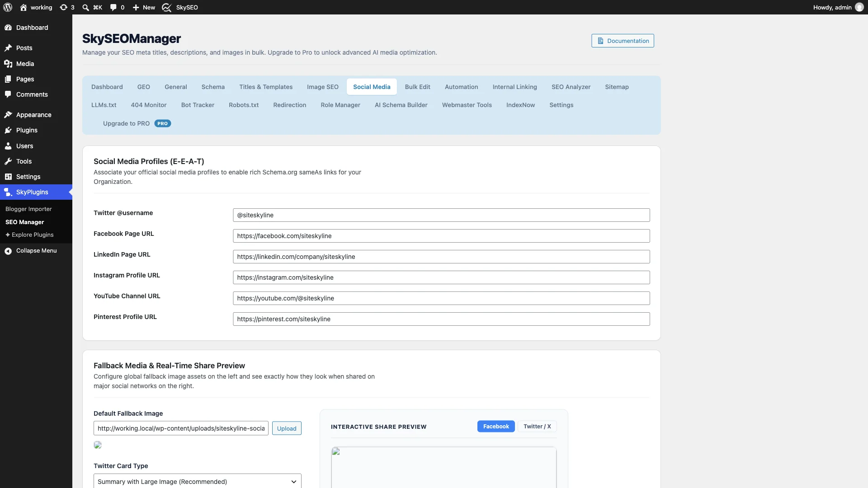Switch to the Image SEO tab

pos(322,87)
